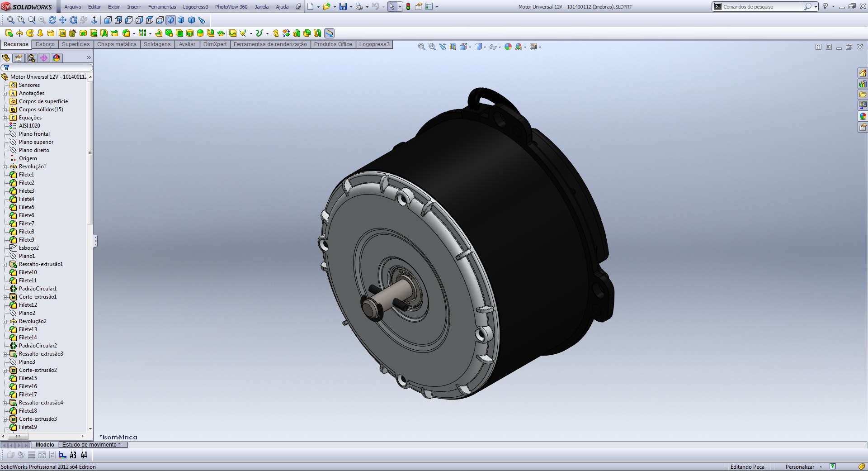Open the Linear Pattern dropdown arrow
Image resolution: width=868 pixels, height=471 pixels.
click(x=150, y=33)
